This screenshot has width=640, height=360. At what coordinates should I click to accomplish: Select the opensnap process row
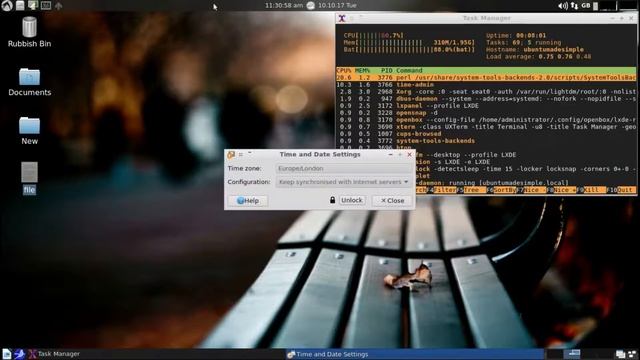point(486,113)
